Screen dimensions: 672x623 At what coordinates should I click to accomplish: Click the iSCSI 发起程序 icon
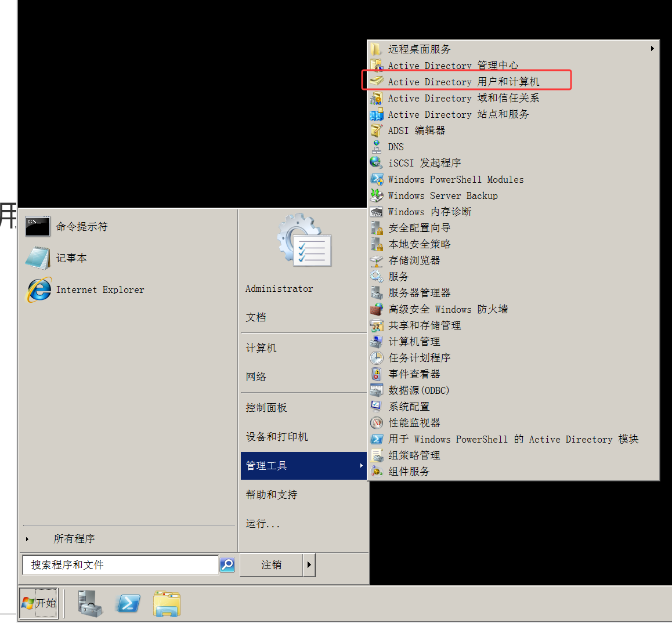(377, 163)
